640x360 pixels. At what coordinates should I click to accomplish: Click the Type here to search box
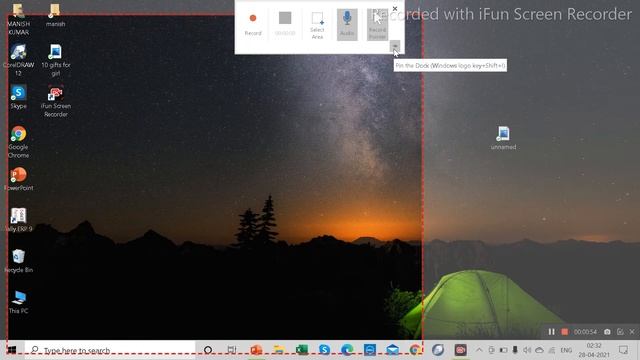[110, 350]
